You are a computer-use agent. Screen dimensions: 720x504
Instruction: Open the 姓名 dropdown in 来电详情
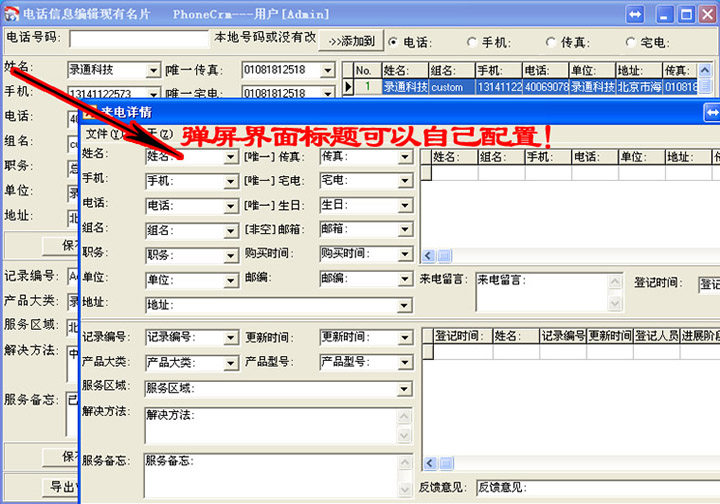point(231,157)
